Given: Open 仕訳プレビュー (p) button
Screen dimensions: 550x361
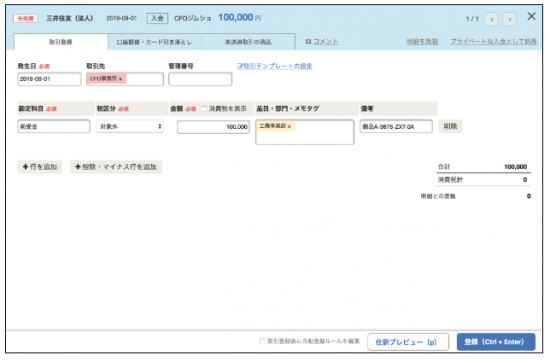Looking at the screenshot, I should (x=408, y=342).
